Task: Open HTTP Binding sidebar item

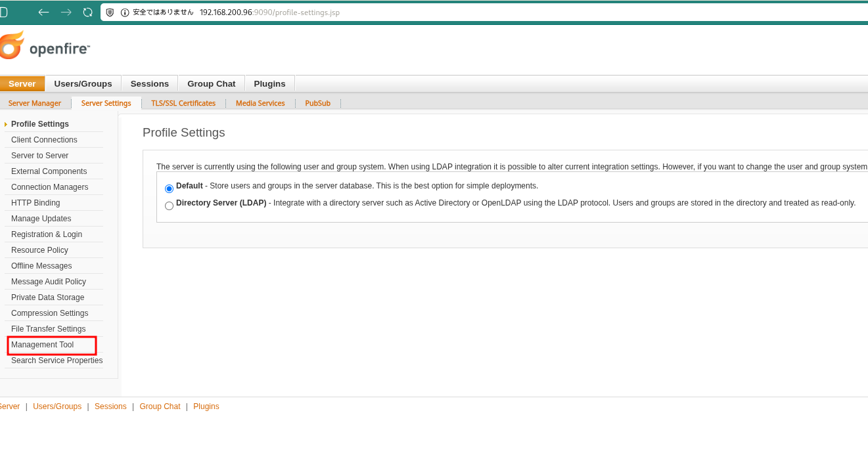Action: (35, 203)
